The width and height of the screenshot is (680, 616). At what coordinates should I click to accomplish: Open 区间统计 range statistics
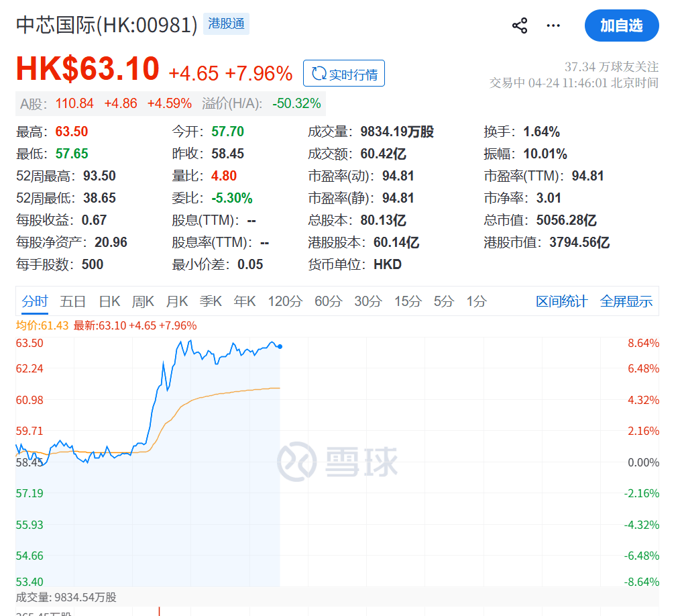pos(561,301)
